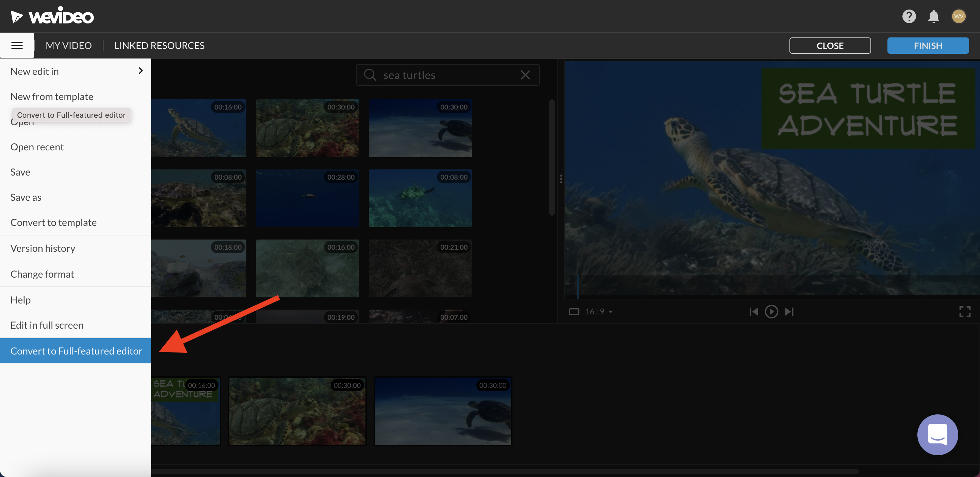Open the help question mark icon

point(909,16)
